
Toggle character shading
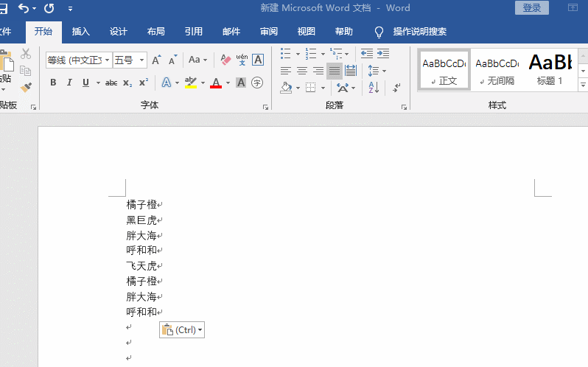[x=241, y=83]
